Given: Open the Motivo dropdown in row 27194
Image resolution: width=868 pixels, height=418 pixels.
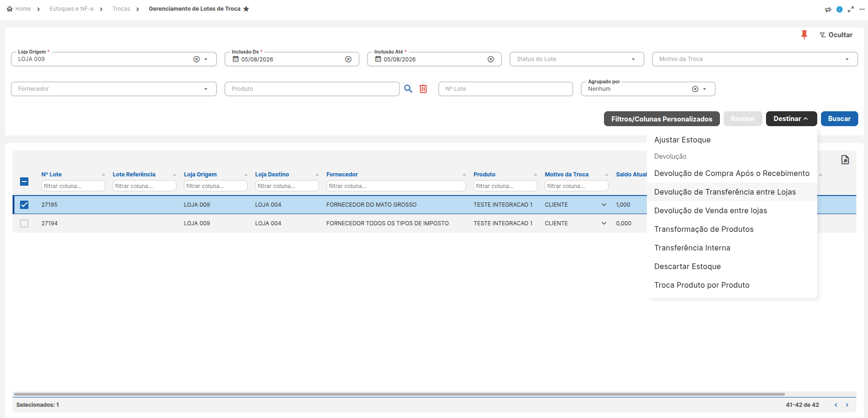Looking at the screenshot, I should (x=604, y=223).
